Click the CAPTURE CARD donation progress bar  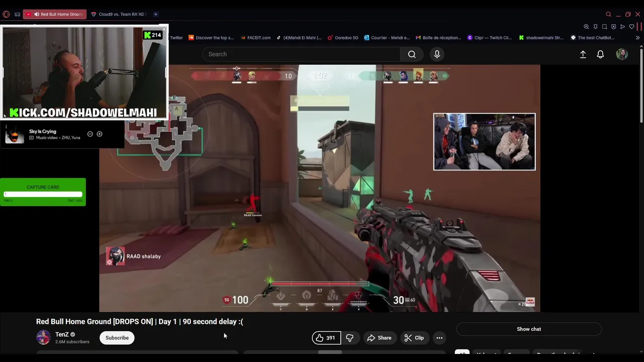click(x=43, y=194)
